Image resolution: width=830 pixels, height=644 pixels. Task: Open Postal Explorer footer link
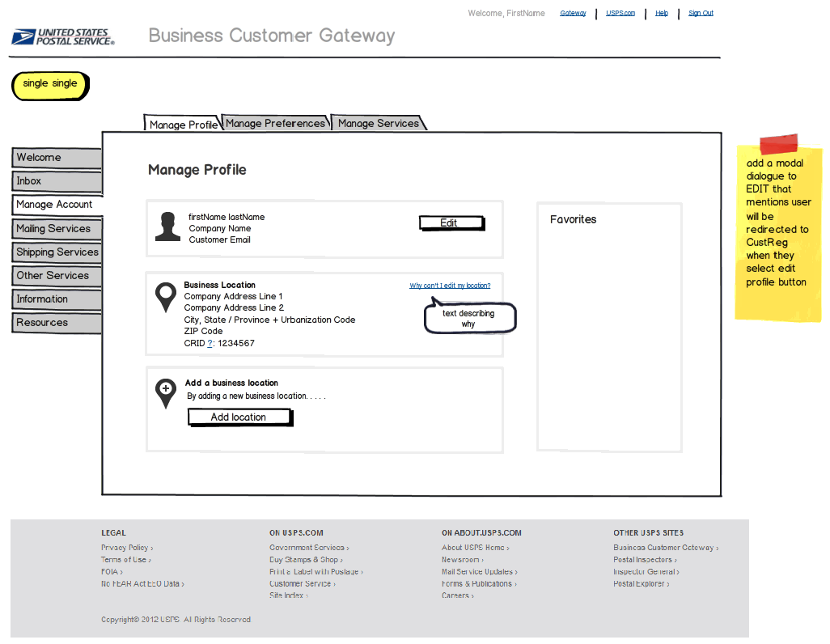(x=641, y=583)
